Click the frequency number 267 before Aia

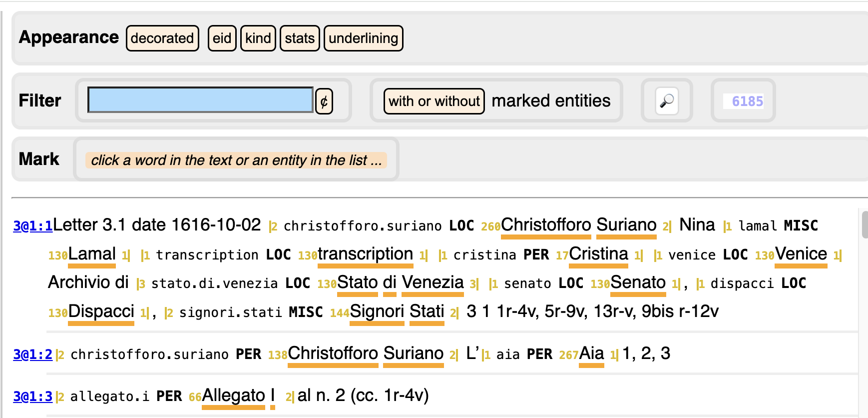569,355
